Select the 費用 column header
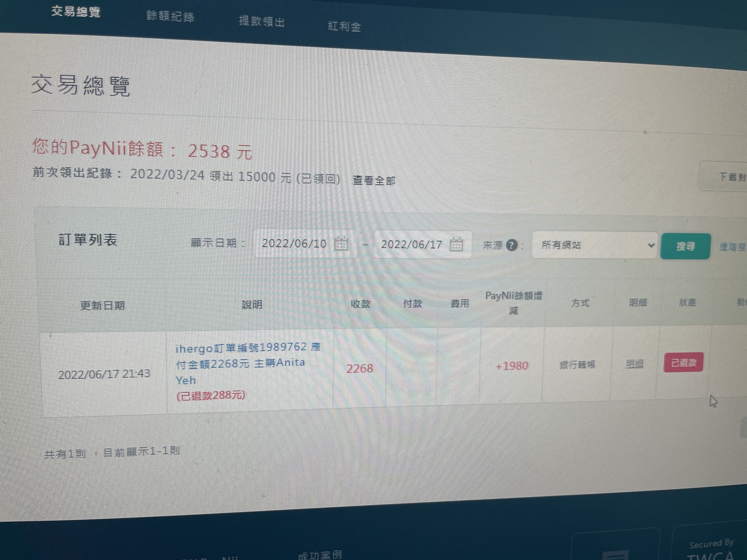Viewport: 747px width, 560px height. pos(460,304)
